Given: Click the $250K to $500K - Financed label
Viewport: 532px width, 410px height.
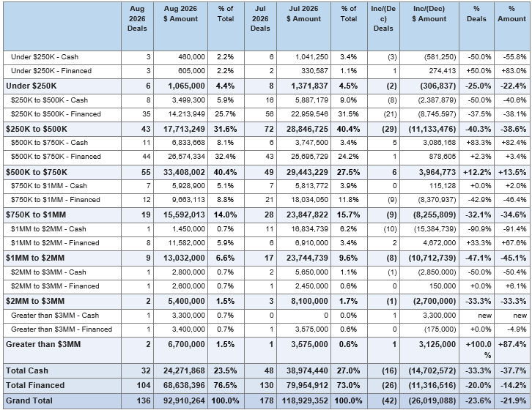Looking at the screenshot, I should (x=56, y=114).
